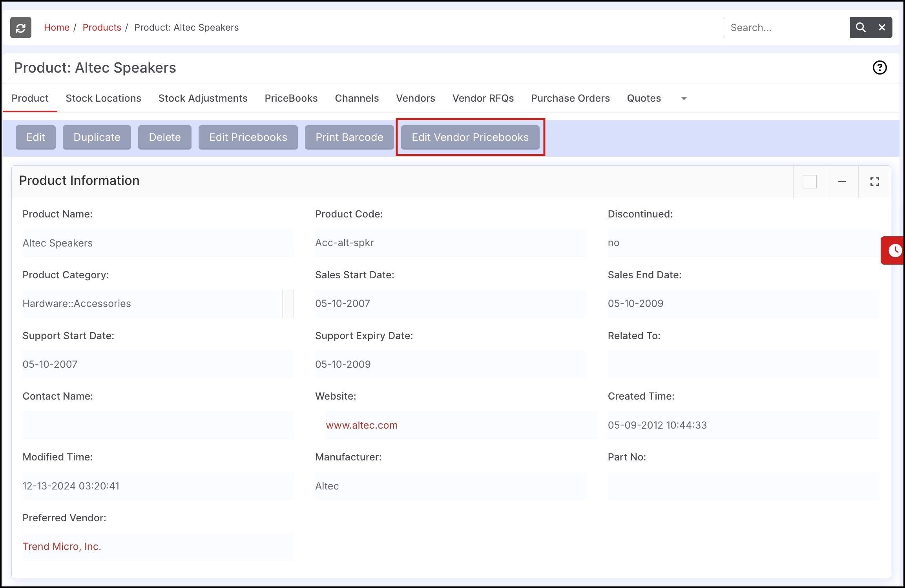Click the refresh icon beside the breadcrumb
Screen dimensions: 905x588
pyautogui.click(x=21, y=27)
